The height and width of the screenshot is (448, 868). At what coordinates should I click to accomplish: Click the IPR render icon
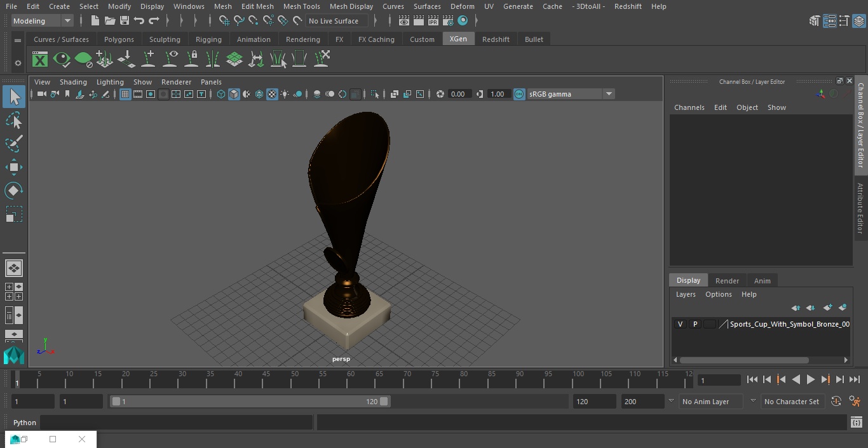pyautogui.click(x=433, y=21)
